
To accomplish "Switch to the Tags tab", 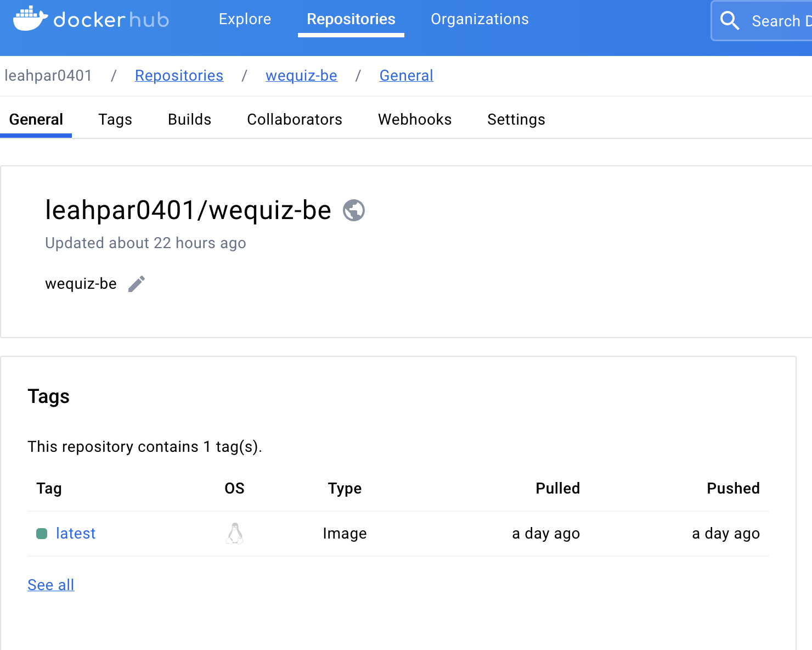I will (x=115, y=119).
